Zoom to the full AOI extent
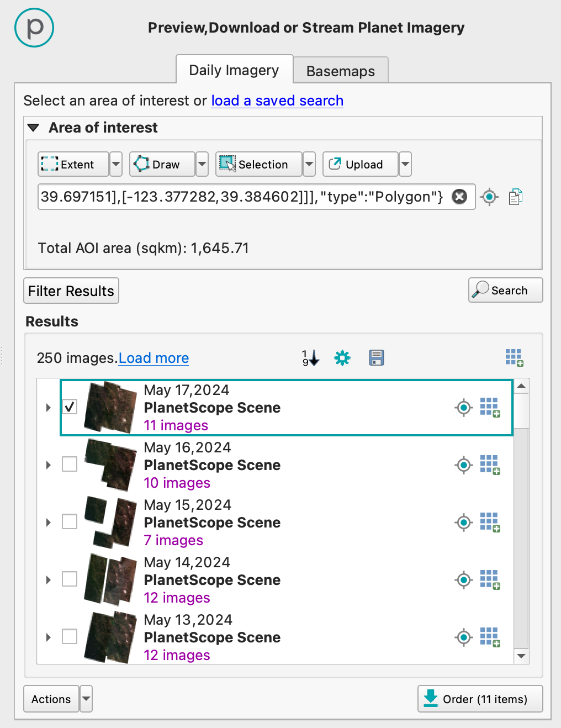561x728 pixels. pyautogui.click(x=489, y=197)
